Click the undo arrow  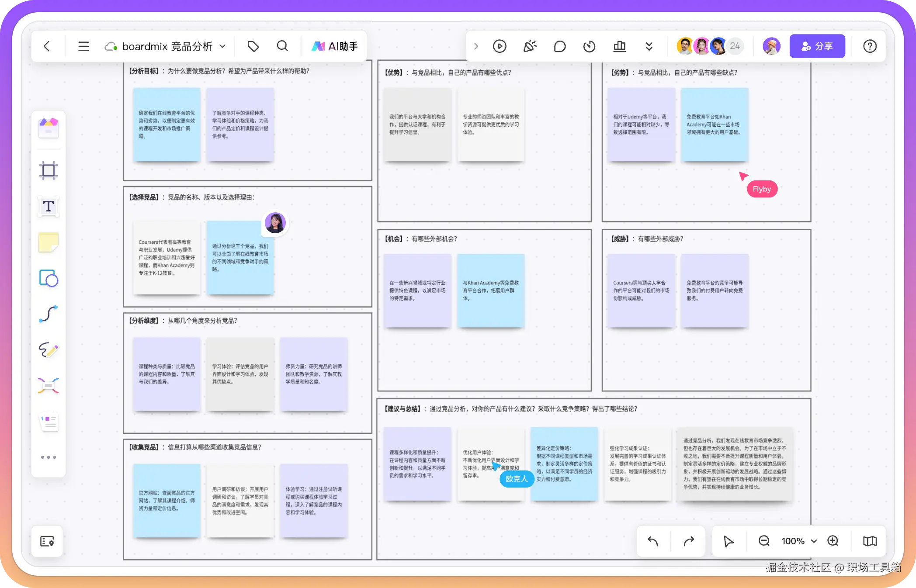(x=653, y=542)
